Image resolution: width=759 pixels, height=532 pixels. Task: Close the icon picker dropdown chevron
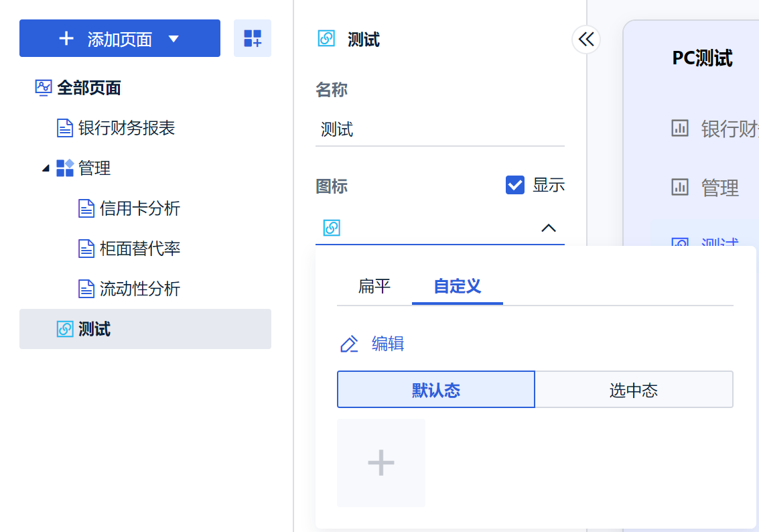[x=549, y=228]
